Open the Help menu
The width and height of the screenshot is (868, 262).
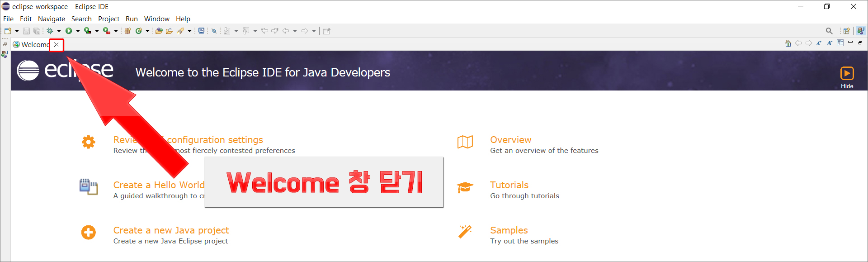(x=183, y=19)
